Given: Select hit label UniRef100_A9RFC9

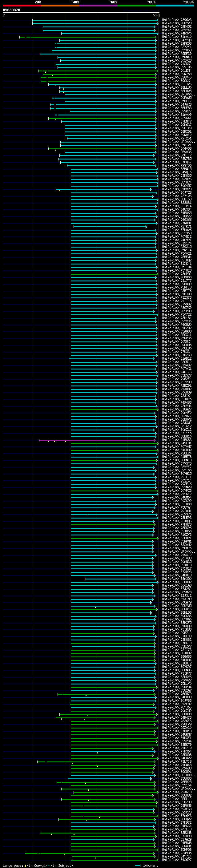Looking at the screenshot, I should 177,54.
